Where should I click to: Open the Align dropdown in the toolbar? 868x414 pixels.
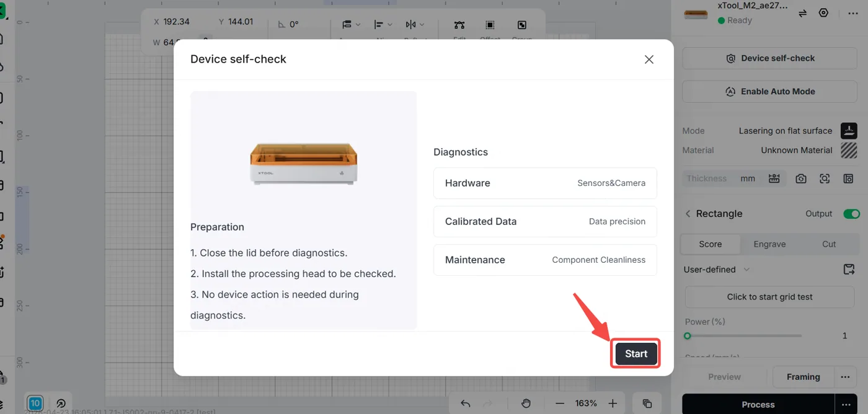point(383,24)
